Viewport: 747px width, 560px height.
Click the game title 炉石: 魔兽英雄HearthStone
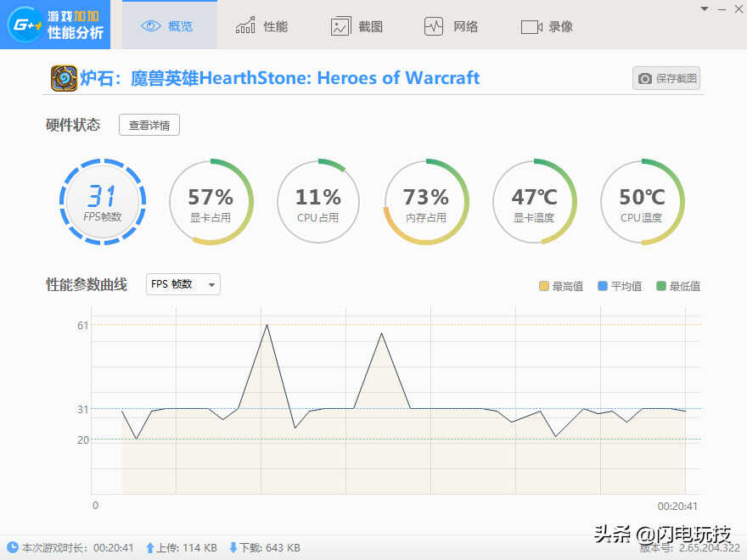tap(279, 78)
